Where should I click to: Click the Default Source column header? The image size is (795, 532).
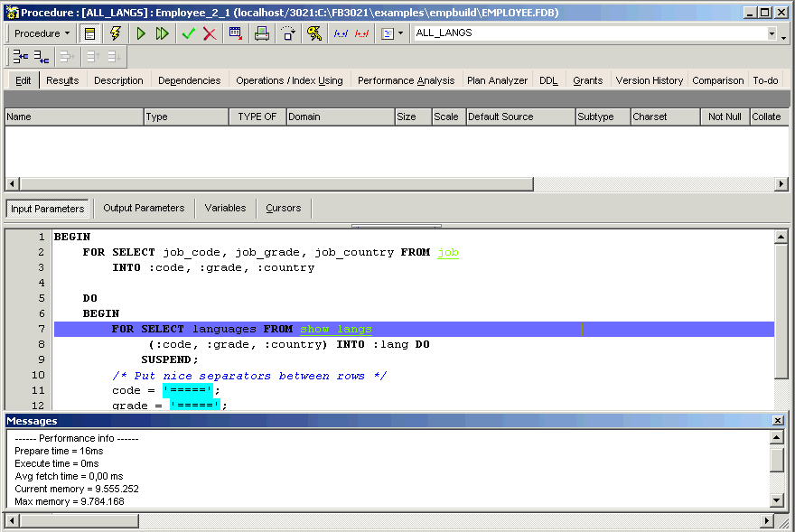(520, 117)
